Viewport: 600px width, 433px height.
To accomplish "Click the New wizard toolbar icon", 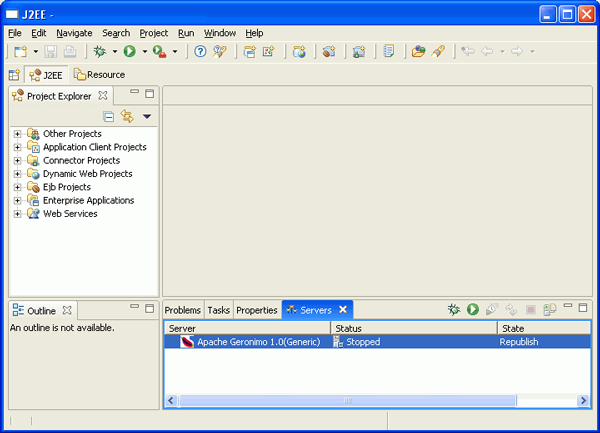I will [x=21, y=51].
